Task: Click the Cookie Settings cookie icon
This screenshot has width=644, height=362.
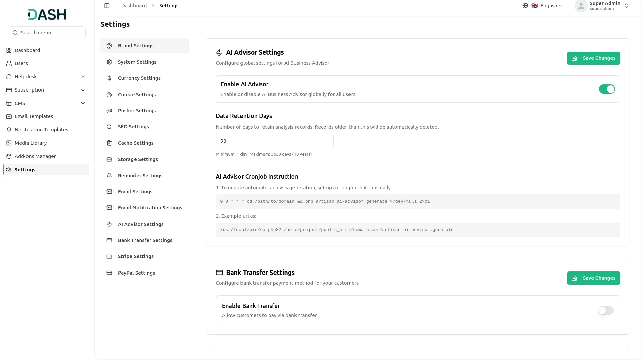Action: (109, 95)
